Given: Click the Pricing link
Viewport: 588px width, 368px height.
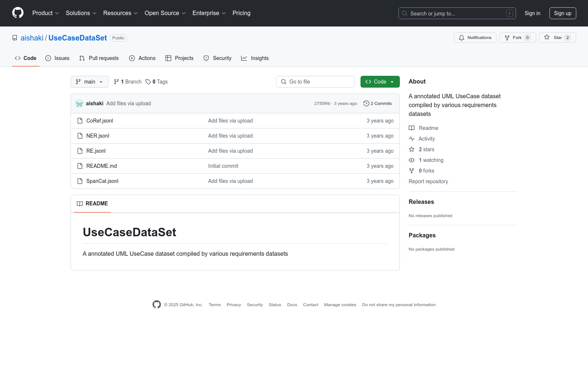Looking at the screenshot, I should tap(241, 13).
